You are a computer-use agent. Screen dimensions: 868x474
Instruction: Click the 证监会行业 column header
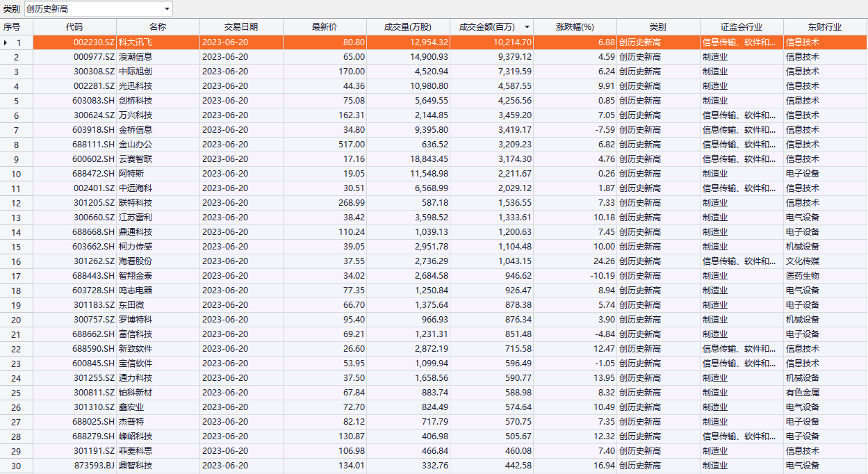pyautogui.click(x=742, y=27)
